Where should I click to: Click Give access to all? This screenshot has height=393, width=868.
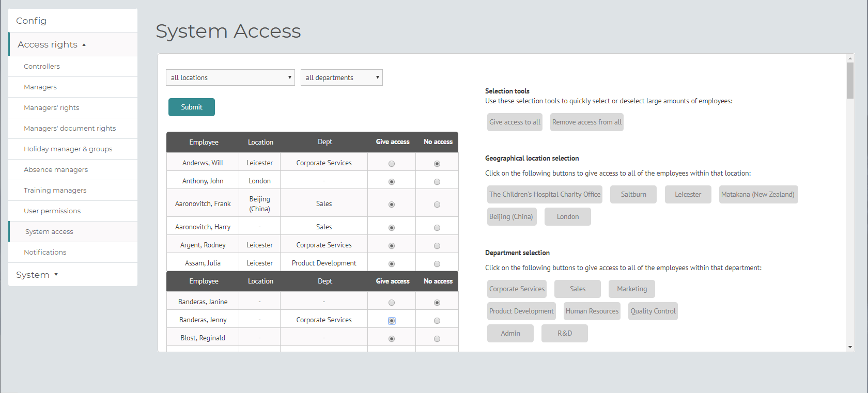tap(515, 122)
